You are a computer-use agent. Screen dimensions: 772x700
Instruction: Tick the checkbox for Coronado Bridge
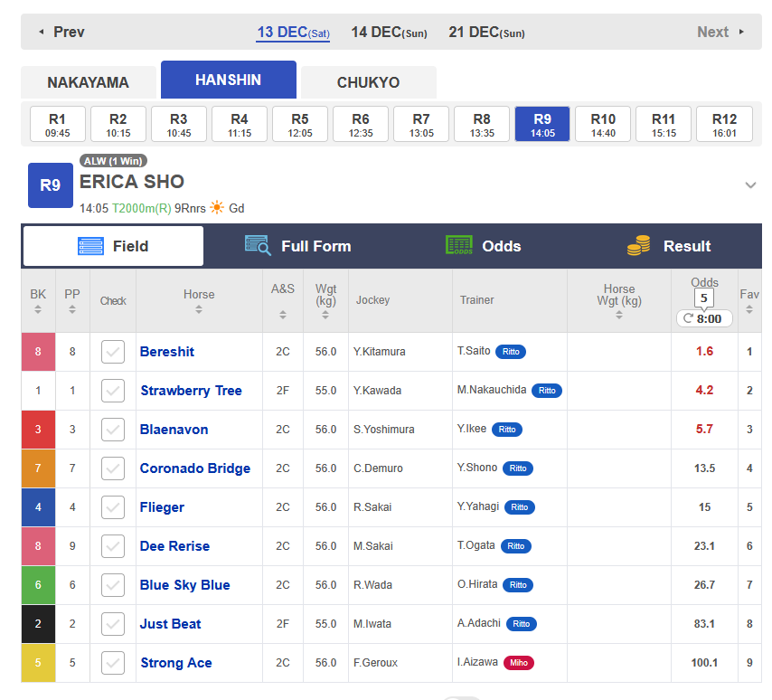click(x=113, y=468)
